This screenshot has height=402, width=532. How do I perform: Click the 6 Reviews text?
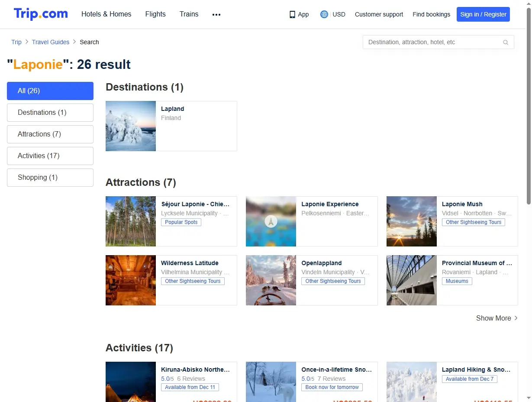click(191, 379)
